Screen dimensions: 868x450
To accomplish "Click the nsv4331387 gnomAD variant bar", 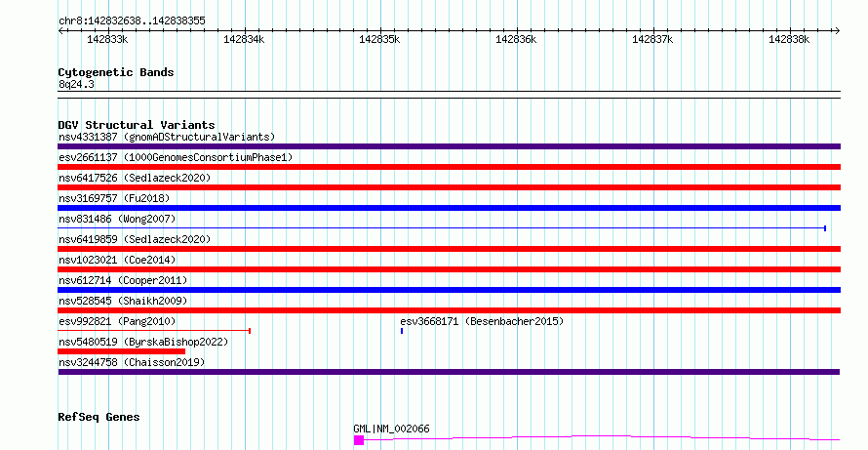I will pos(449,146).
